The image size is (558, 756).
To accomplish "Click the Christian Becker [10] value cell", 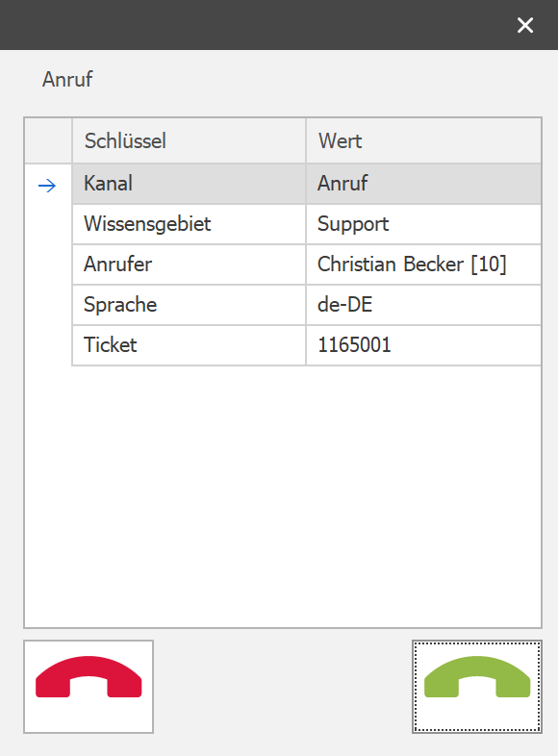I will point(423,265).
